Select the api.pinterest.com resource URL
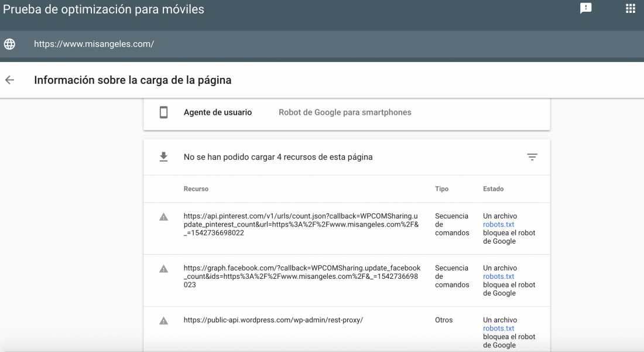The width and height of the screenshot is (644, 352). click(x=301, y=224)
